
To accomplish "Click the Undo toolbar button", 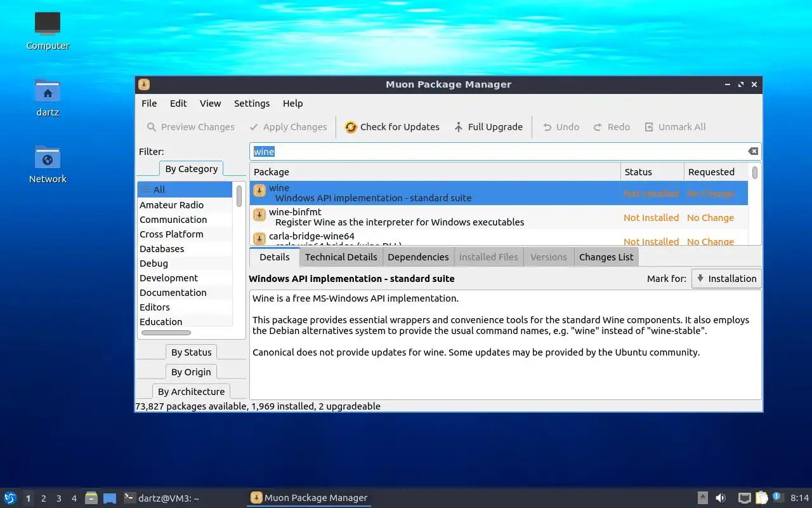I will 561,127.
